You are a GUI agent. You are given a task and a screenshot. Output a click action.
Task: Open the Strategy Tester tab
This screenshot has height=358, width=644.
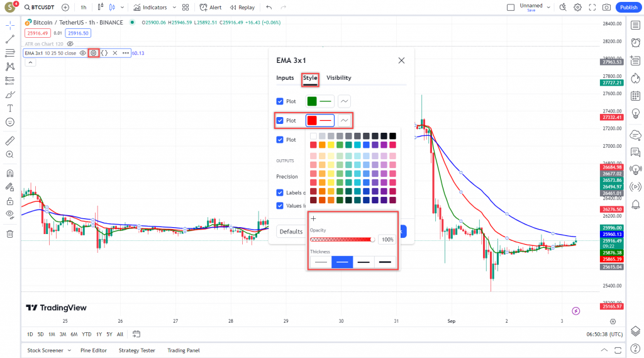136,350
